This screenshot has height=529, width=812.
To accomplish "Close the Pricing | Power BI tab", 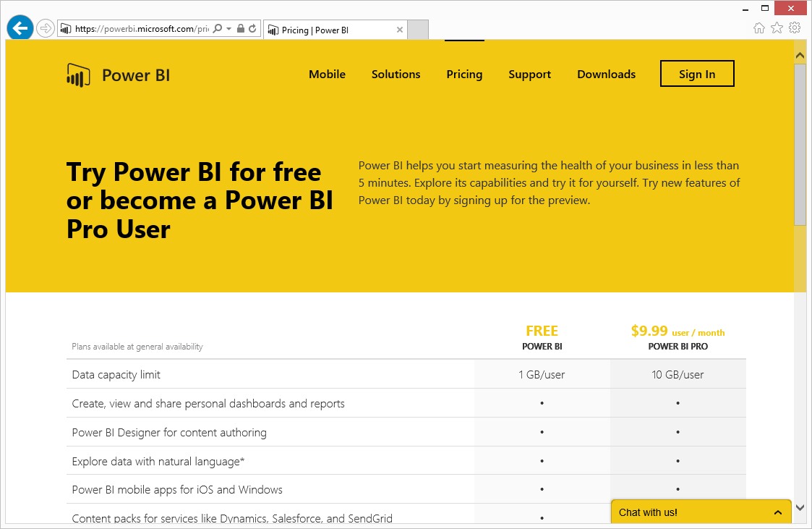I will coord(399,30).
